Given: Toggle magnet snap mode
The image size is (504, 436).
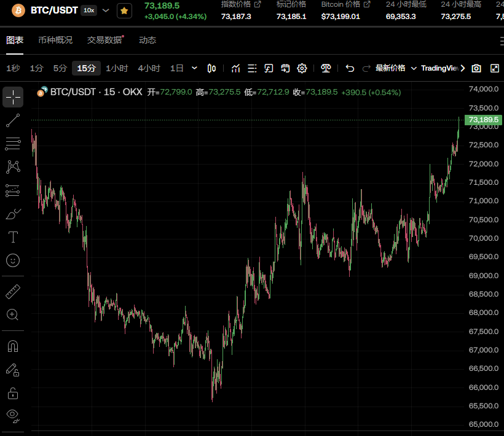Looking at the screenshot, I should pos(13,346).
